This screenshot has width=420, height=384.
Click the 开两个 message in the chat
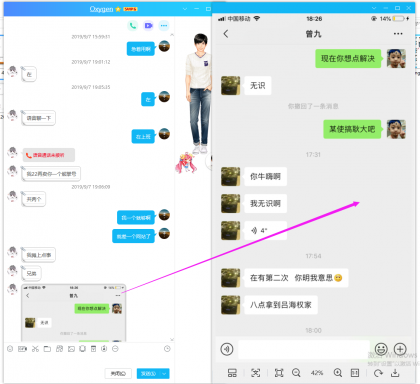34,199
